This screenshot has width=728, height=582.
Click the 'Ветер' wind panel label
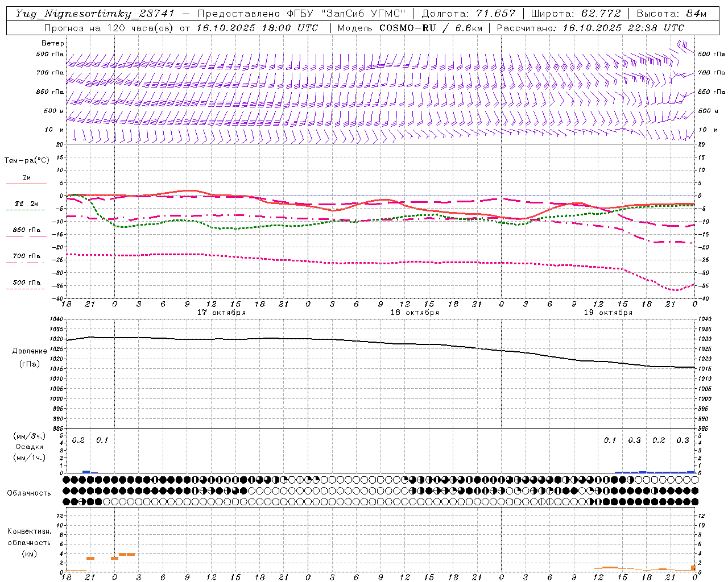[x=53, y=43]
